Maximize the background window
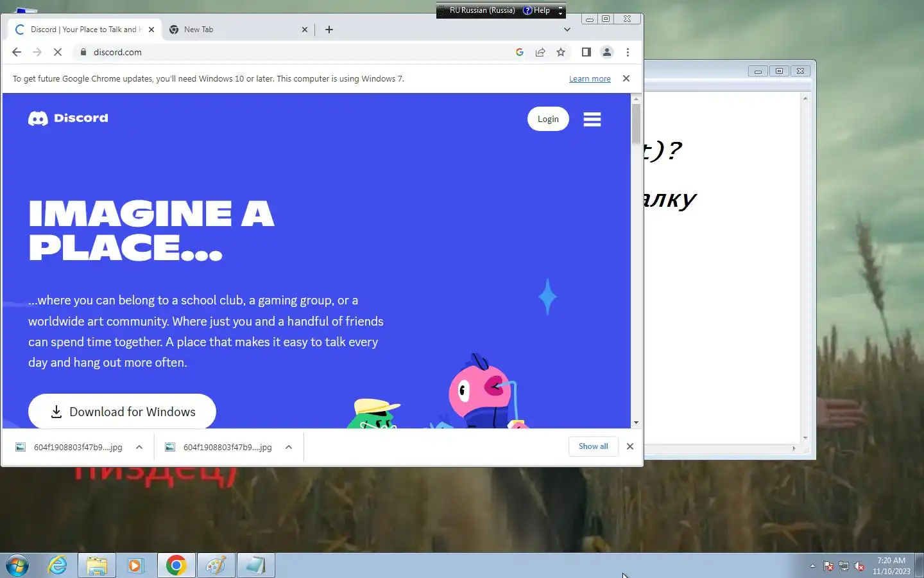 pyautogui.click(x=779, y=71)
